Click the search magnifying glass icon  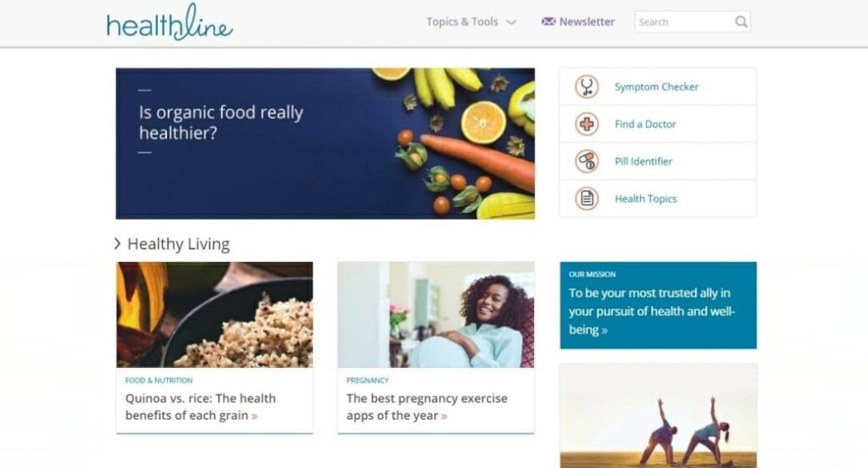[741, 22]
